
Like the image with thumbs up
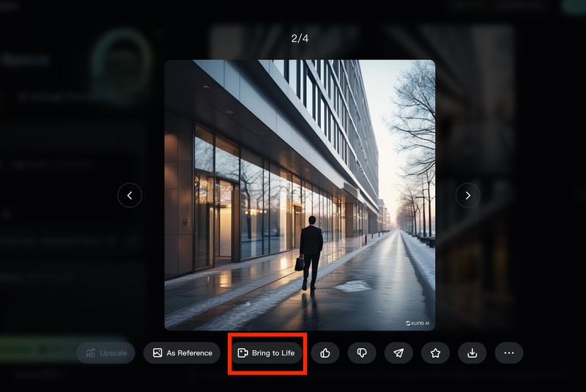tap(325, 353)
